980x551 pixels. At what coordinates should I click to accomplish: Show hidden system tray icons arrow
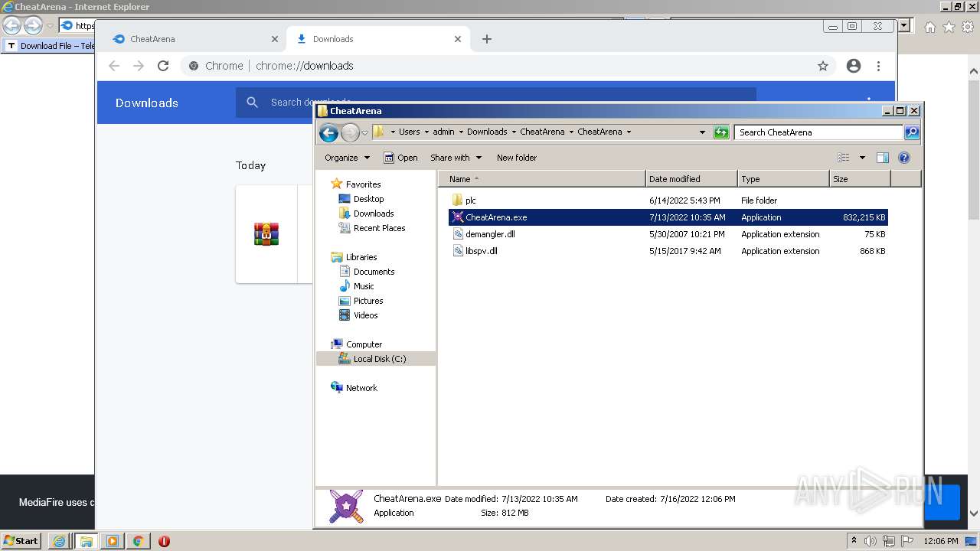(854, 541)
